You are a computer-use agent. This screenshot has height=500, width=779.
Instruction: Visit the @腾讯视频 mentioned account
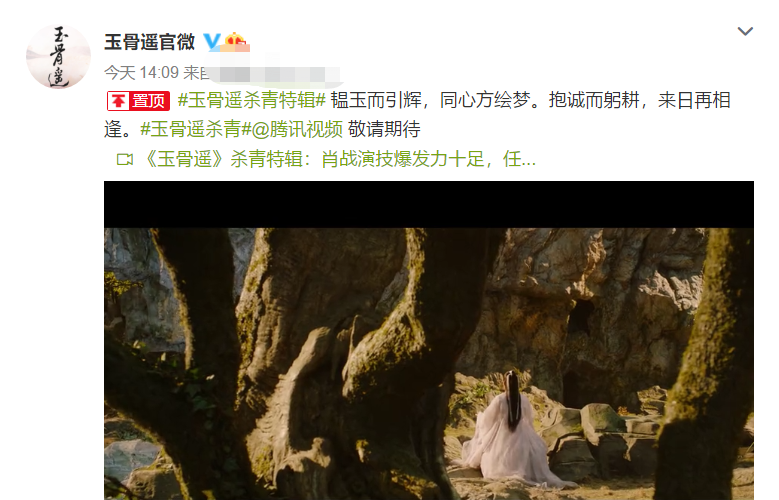[x=297, y=129]
